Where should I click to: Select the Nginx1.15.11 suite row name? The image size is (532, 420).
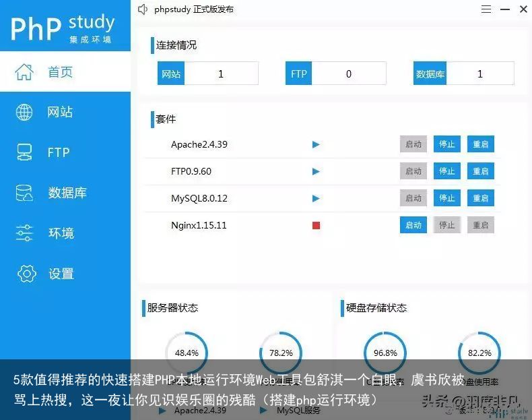(199, 225)
